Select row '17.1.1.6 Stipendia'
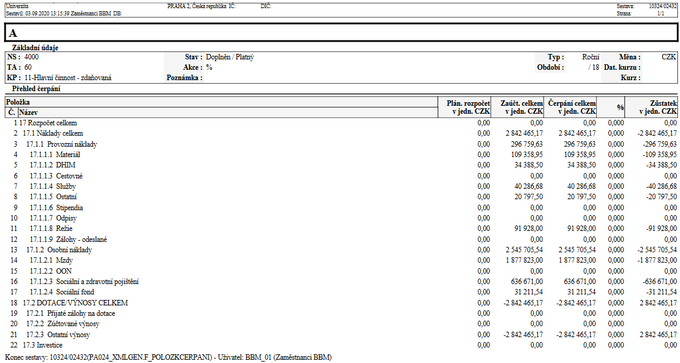 341,208
